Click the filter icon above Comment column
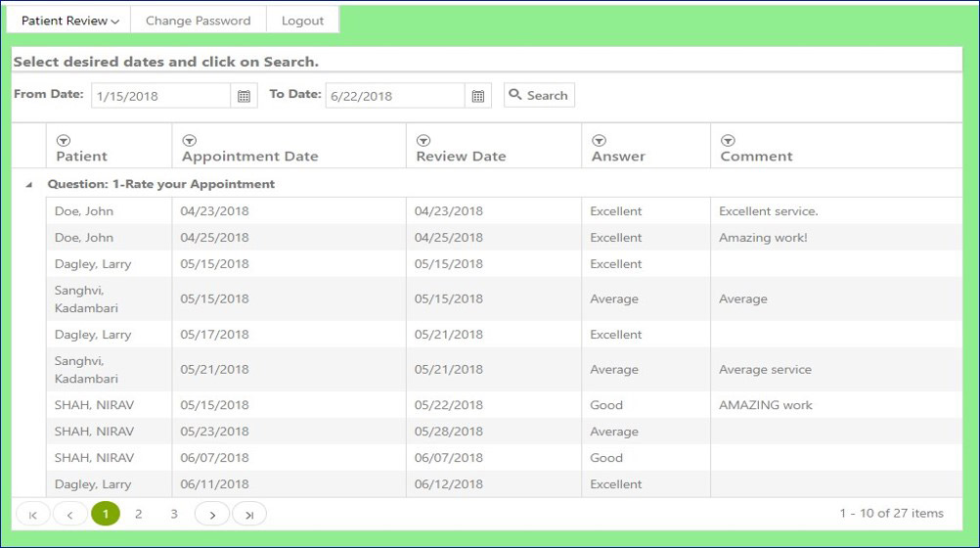 coord(728,140)
